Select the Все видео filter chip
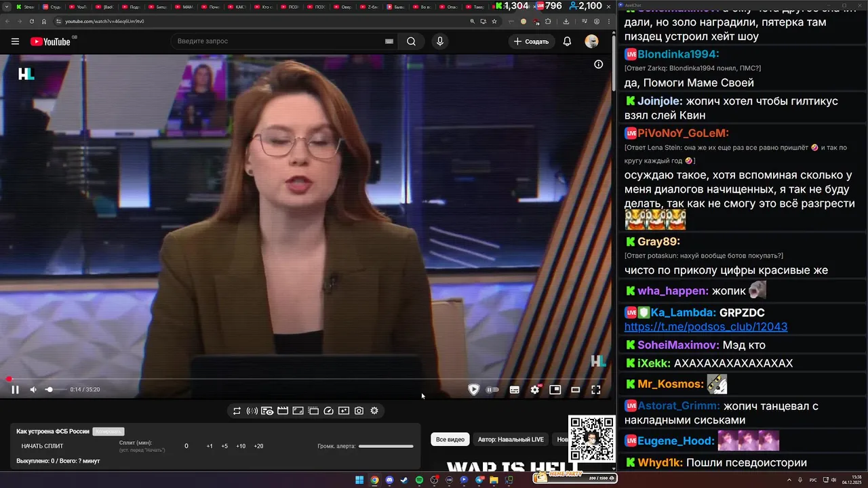 450,439
